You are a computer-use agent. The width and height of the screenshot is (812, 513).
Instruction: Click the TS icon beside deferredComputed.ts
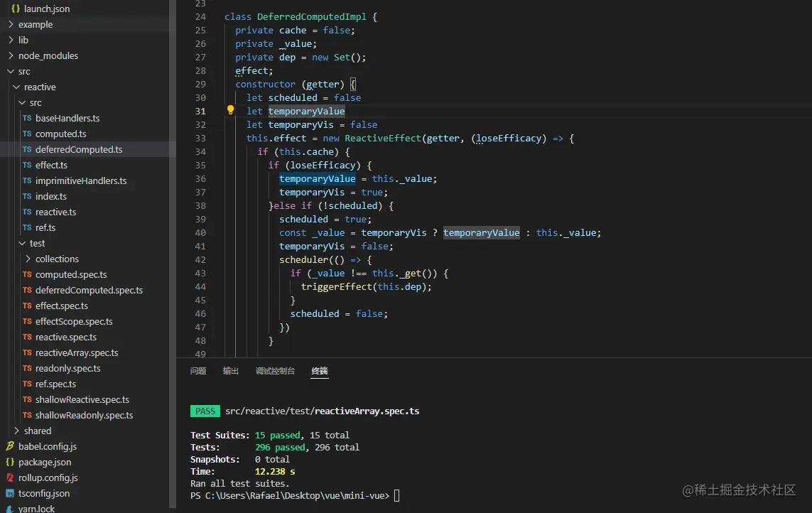27,149
